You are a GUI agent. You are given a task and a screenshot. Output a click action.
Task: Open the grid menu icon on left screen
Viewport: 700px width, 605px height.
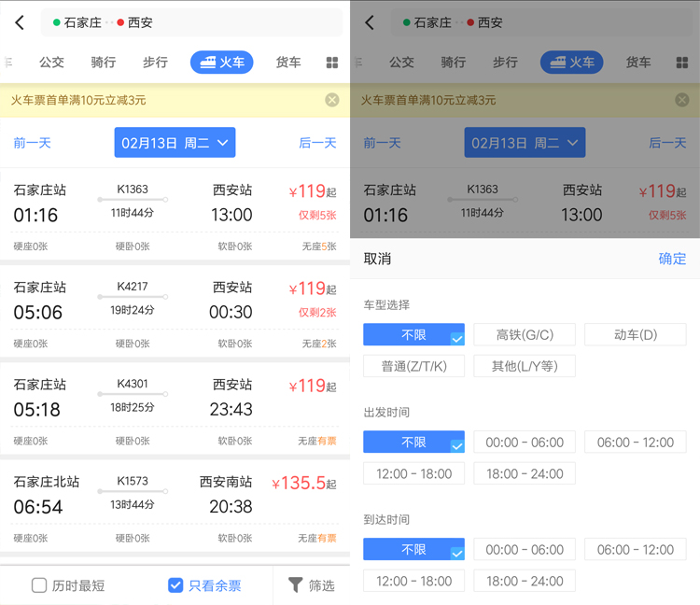point(331,63)
